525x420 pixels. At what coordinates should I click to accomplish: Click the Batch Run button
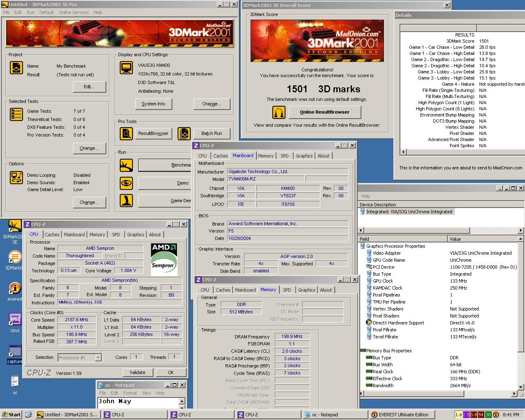pyautogui.click(x=212, y=133)
